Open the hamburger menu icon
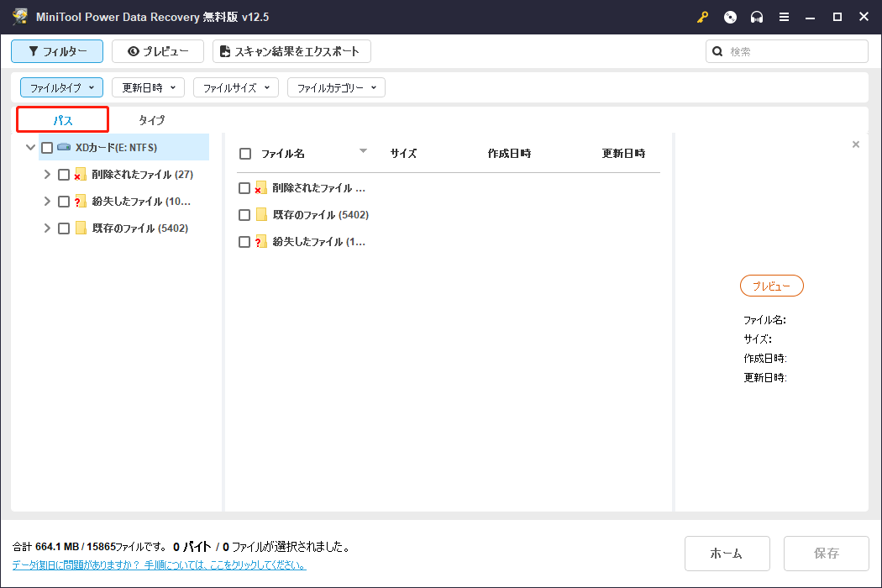Image resolution: width=882 pixels, height=588 pixels. 784,17
